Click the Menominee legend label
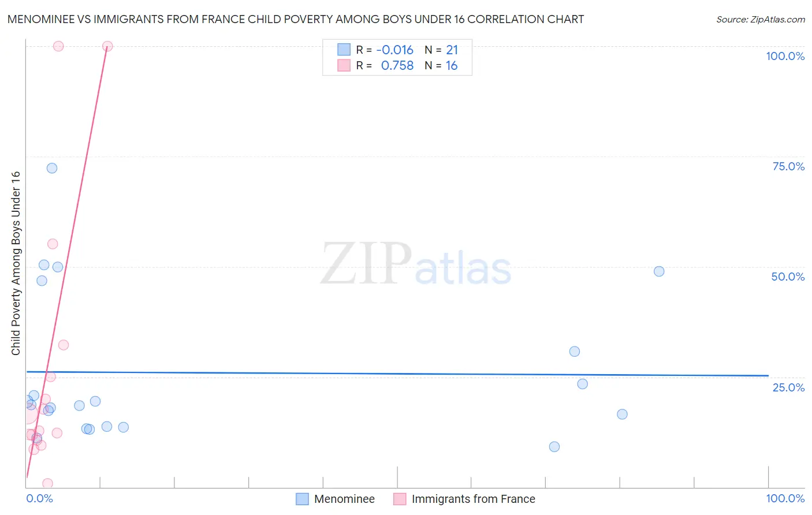 point(344,499)
